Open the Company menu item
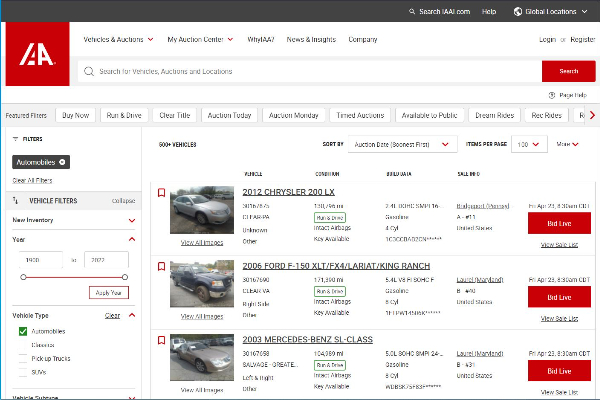The height and width of the screenshot is (400, 600). 362,39
